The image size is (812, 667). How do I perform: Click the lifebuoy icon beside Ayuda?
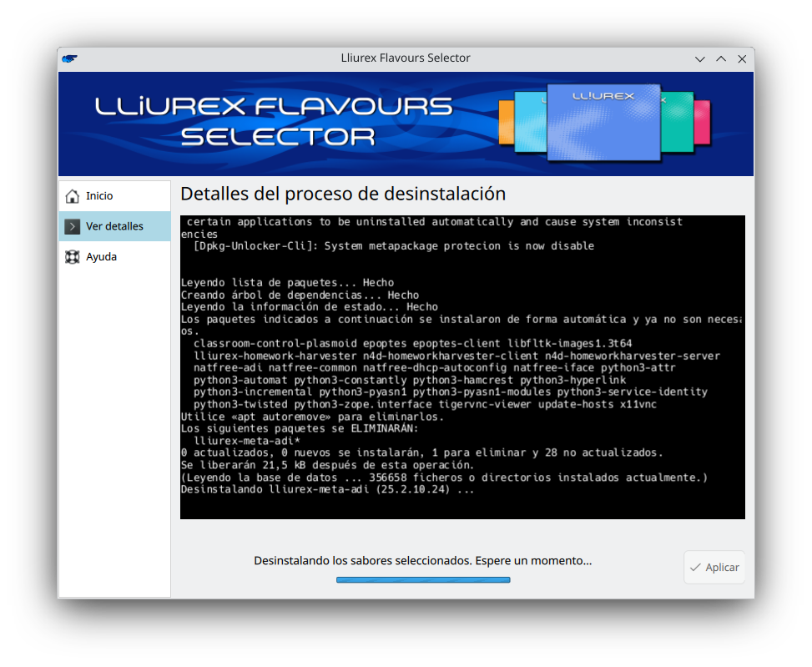coord(73,257)
